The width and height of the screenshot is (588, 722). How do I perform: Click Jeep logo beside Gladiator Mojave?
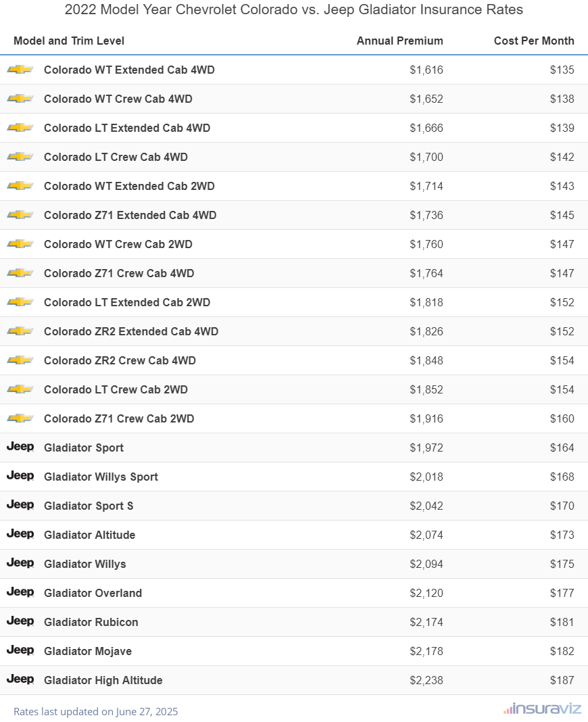coord(20,650)
